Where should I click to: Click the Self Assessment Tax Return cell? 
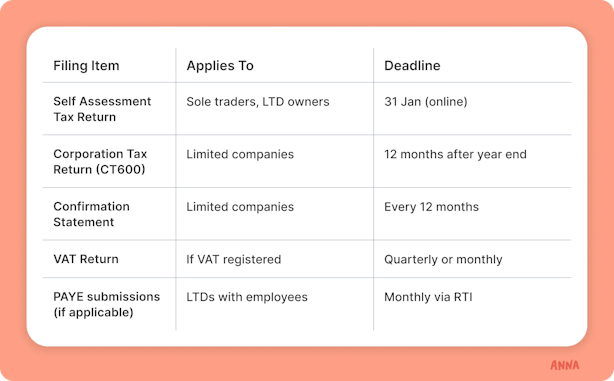pos(102,109)
